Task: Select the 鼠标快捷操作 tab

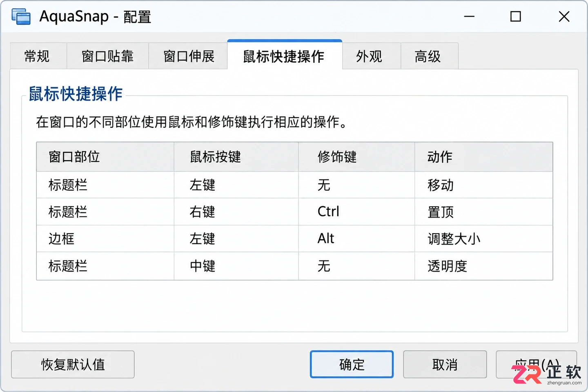Action: [284, 56]
